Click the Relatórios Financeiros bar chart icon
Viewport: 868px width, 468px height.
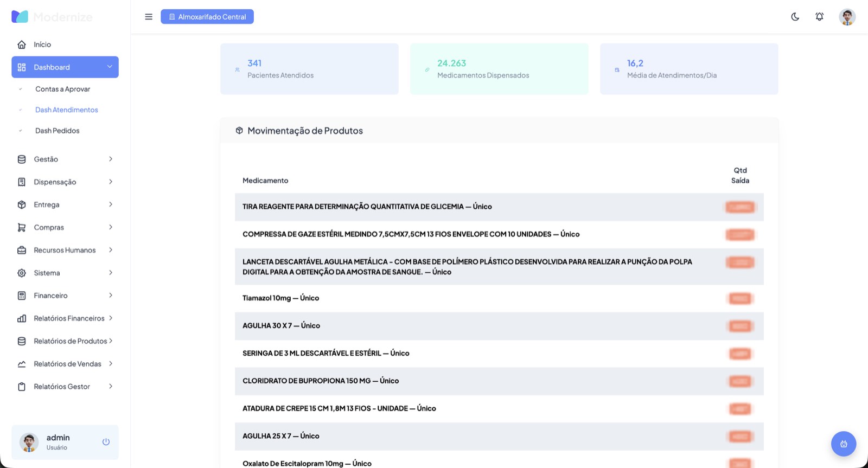click(x=22, y=319)
